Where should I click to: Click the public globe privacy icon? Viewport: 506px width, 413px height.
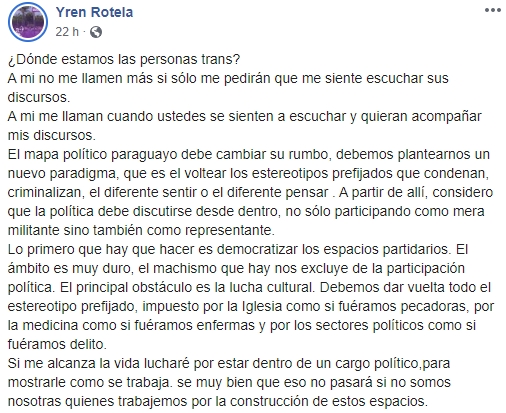pyautogui.click(x=96, y=32)
